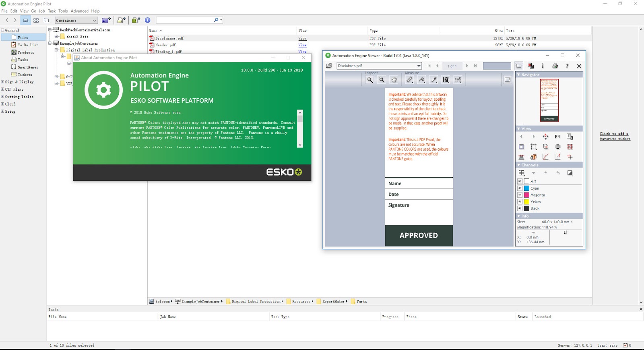Go back with the Pilot toolbar left arrow
Viewport: 644px width, 350px height.
pos(7,20)
